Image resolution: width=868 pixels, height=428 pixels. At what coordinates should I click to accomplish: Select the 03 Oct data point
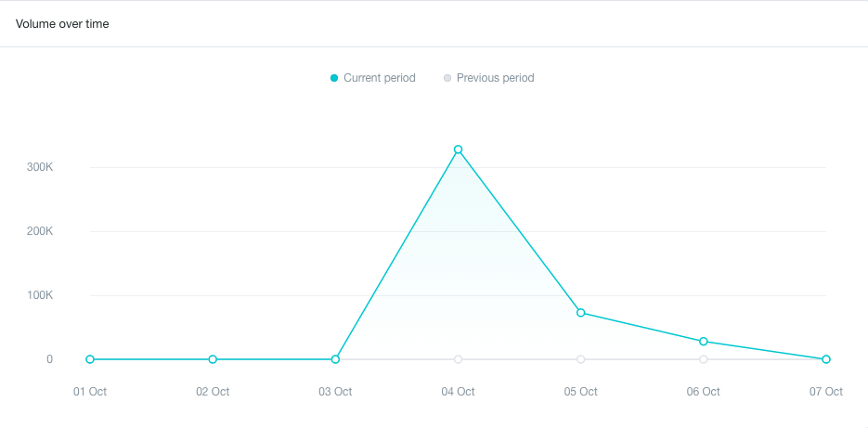335,359
